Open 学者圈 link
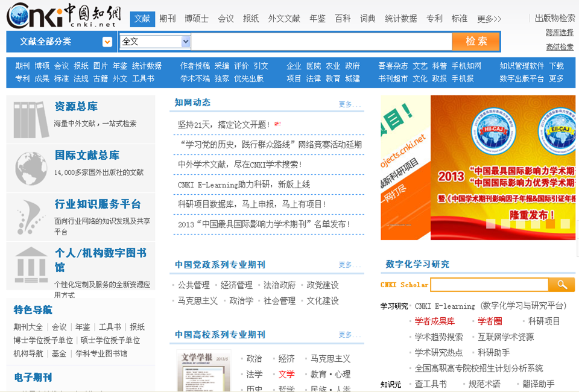The height and width of the screenshot is (392, 579). (x=490, y=321)
